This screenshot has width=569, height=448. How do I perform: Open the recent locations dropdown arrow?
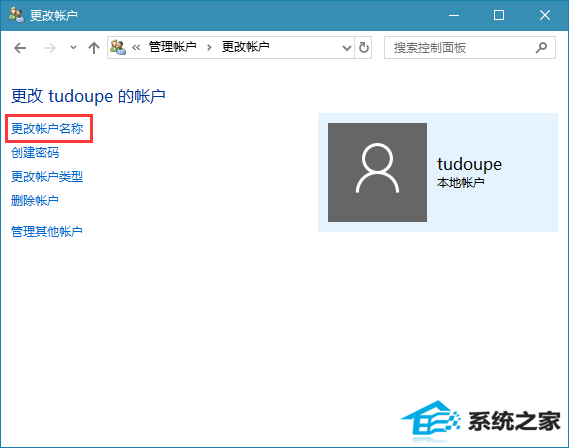(x=73, y=48)
